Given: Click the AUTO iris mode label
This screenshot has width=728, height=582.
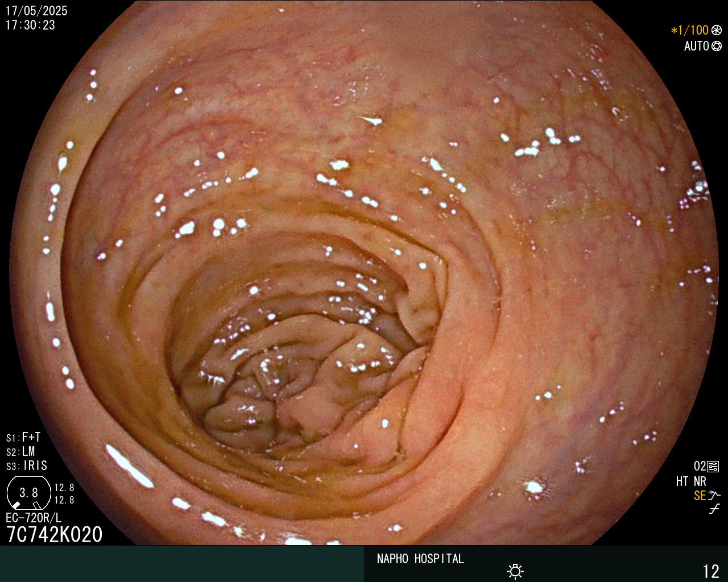Looking at the screenshot, I should coord(697,46).
